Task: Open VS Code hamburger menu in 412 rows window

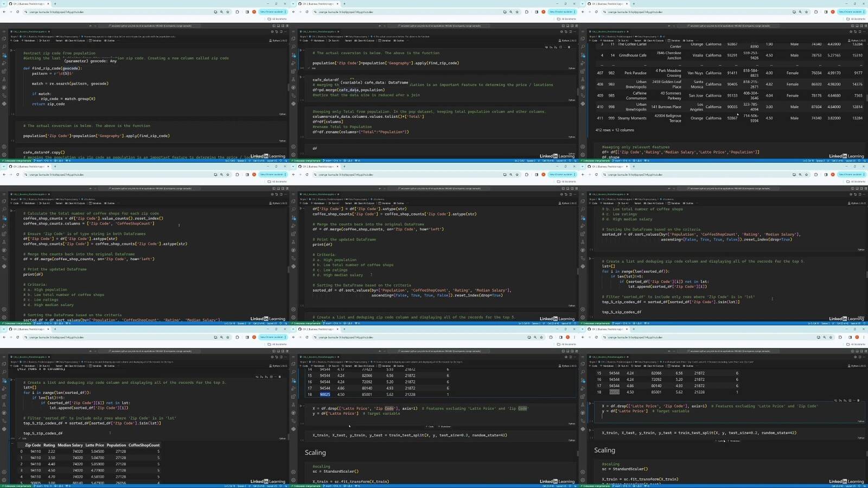Action: pos(583,31)
